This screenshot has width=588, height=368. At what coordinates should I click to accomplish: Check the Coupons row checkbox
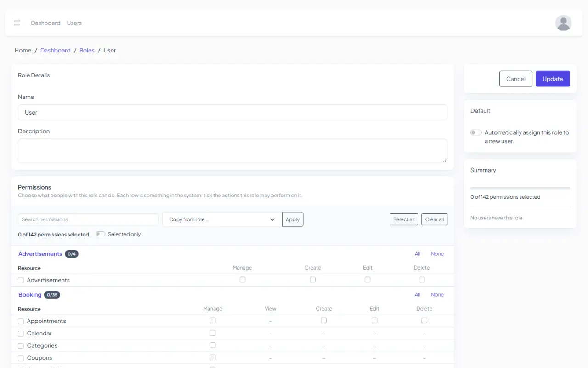(21, 358)
